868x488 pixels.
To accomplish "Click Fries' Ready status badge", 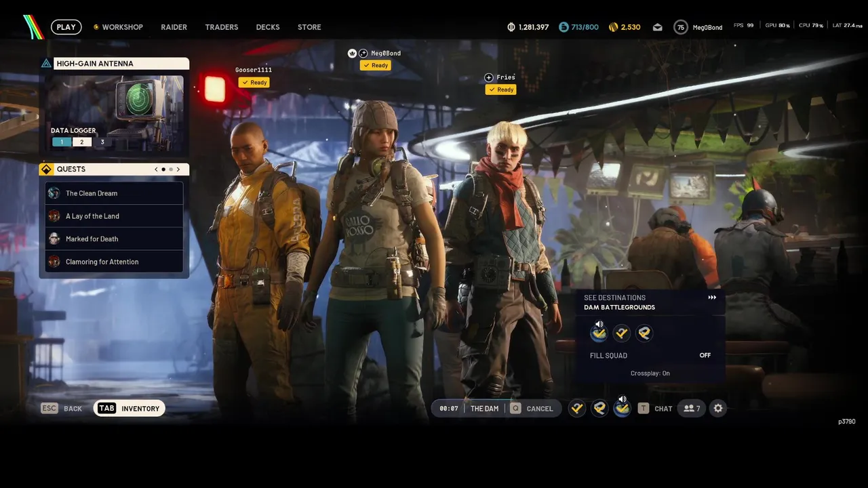I will [501, 89].
